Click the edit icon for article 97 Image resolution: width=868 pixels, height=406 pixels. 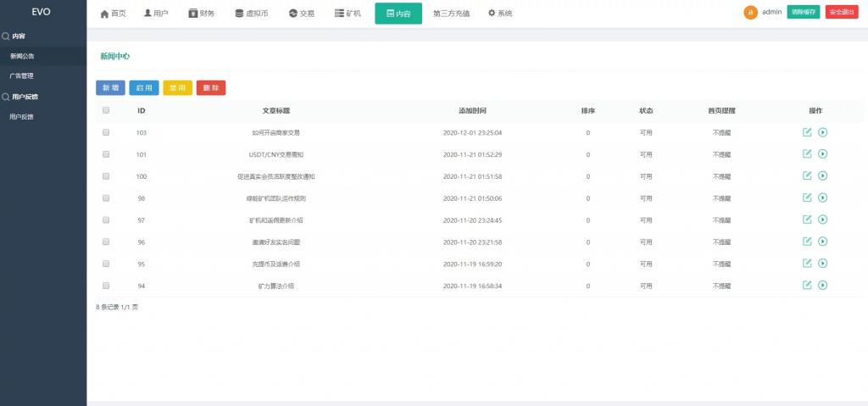tap(807, 220)
